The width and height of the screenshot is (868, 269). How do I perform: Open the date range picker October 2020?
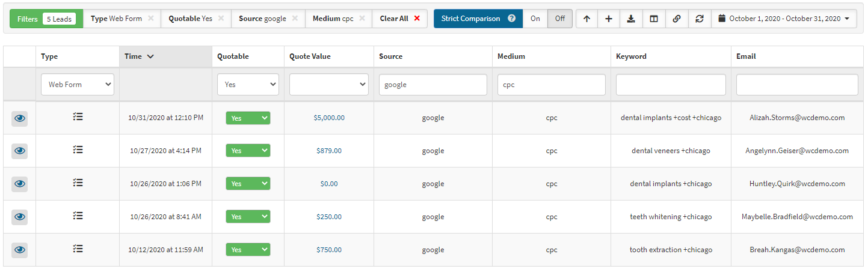pos(784,19)
